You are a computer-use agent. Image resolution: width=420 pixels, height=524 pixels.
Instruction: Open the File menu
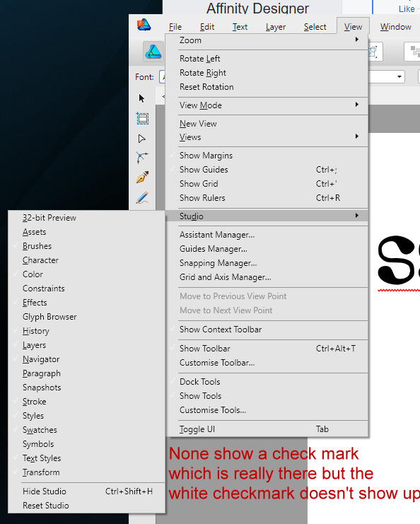[175, 27]
